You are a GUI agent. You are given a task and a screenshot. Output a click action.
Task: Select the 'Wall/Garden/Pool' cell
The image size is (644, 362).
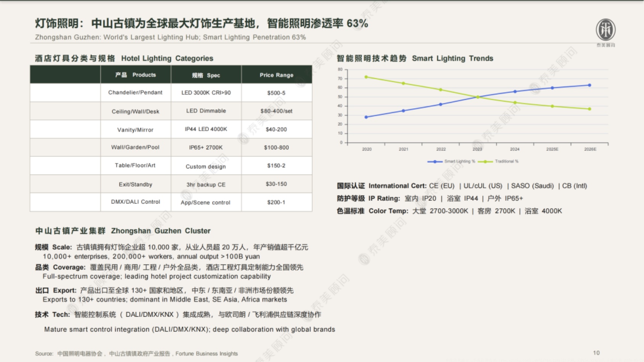(135, 147)
